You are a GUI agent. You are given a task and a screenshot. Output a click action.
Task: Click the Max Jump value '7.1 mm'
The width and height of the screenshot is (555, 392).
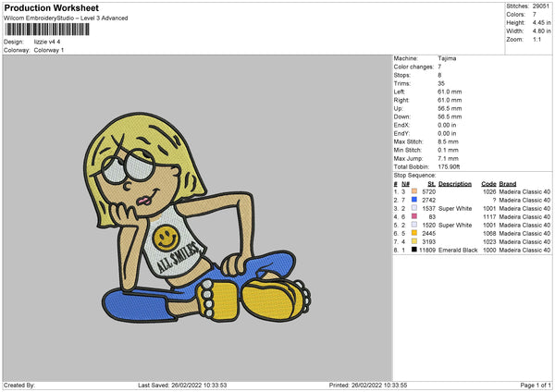click(448, 158)
